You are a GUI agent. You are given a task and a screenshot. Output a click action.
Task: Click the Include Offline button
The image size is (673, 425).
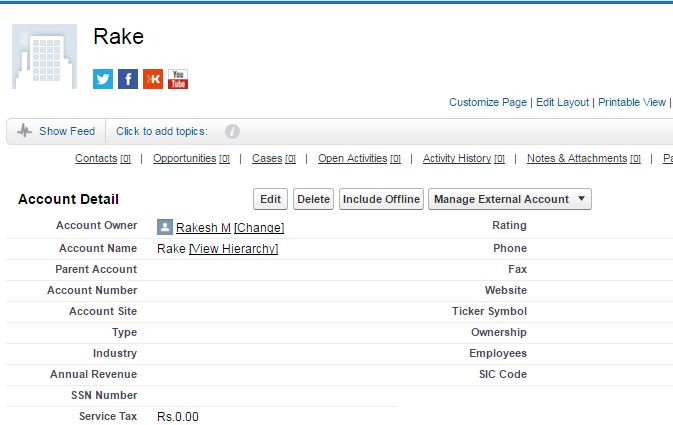(x=382, y=199)
